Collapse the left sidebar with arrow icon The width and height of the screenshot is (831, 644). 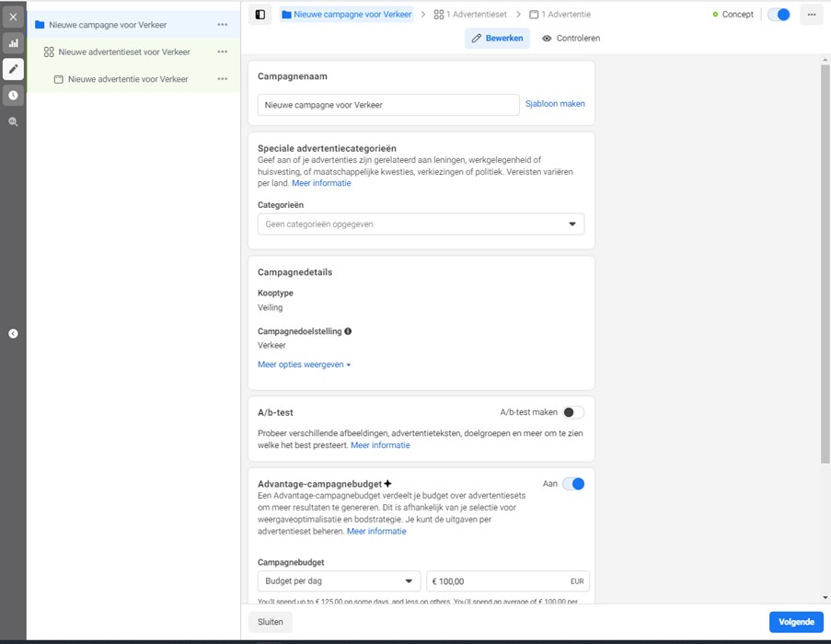pos(13,334)
